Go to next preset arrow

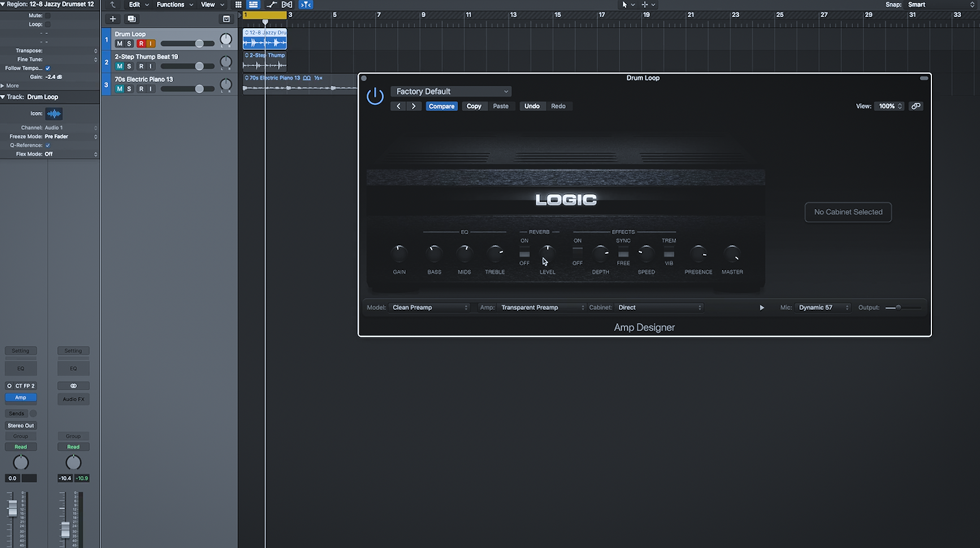pos(414,106)
